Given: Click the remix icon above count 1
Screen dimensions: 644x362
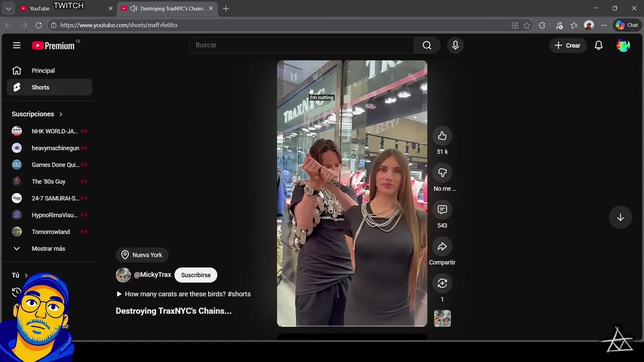Looking at the screenshot, I should click(x=442, y=284).
